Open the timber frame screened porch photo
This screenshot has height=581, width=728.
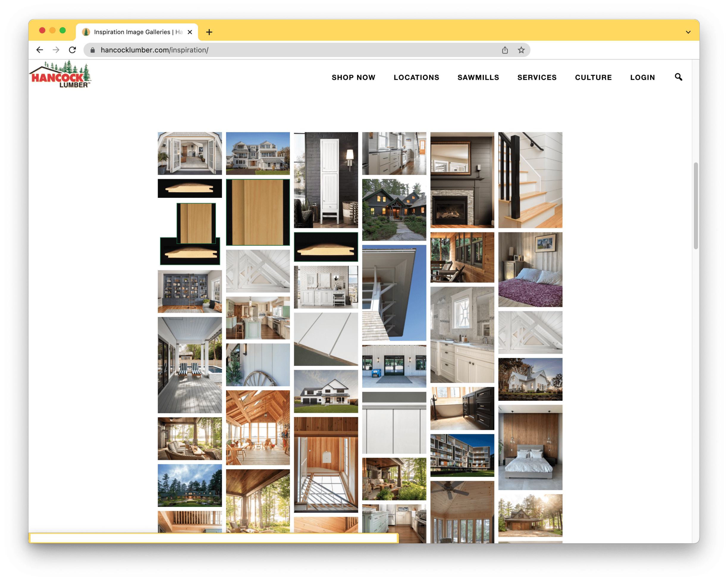pos(258,427)
